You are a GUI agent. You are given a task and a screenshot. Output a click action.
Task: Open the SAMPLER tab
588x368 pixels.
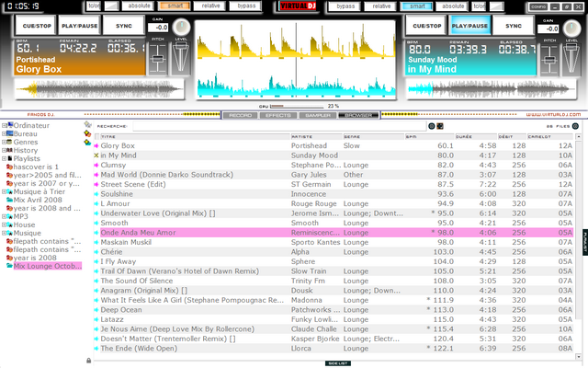[x=318, y=115]
